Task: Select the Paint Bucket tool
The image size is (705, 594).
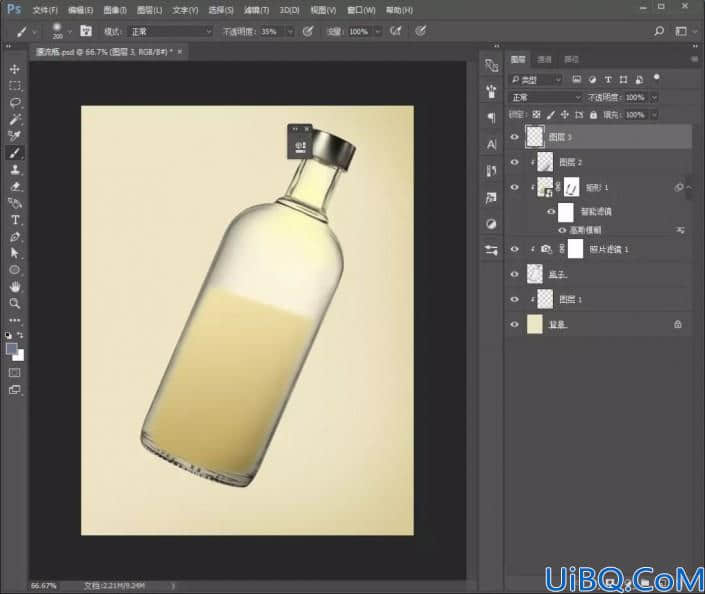Action: click(x=14, y=203)
